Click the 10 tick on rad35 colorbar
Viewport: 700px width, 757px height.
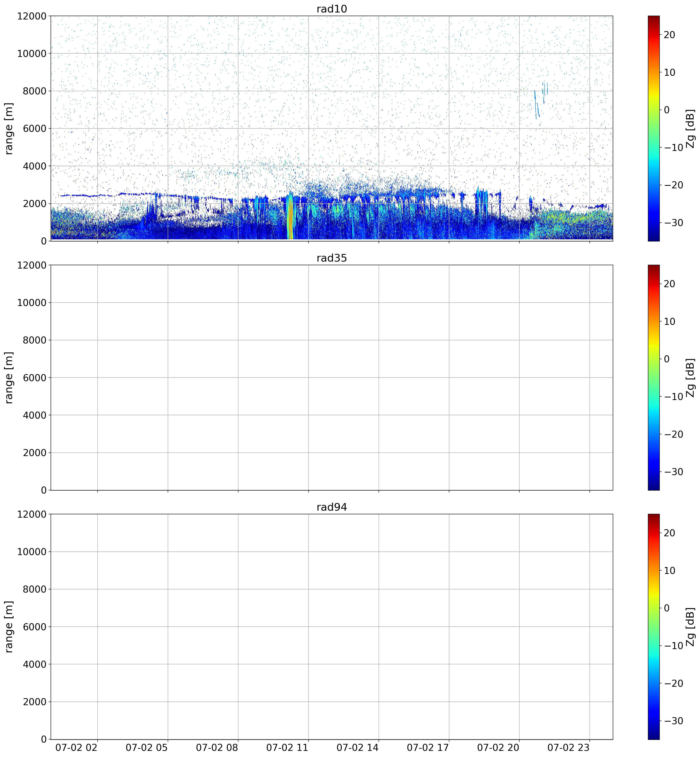click(670, 321)
